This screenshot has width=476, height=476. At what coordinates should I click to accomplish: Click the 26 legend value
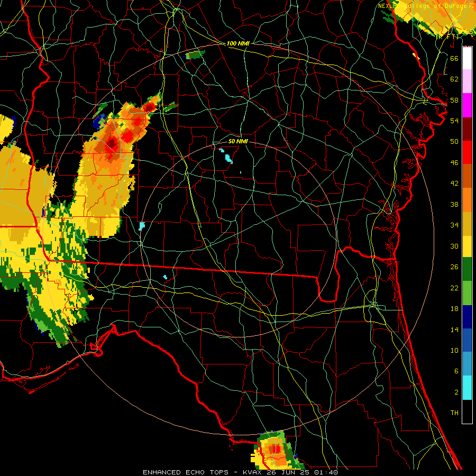454,267
